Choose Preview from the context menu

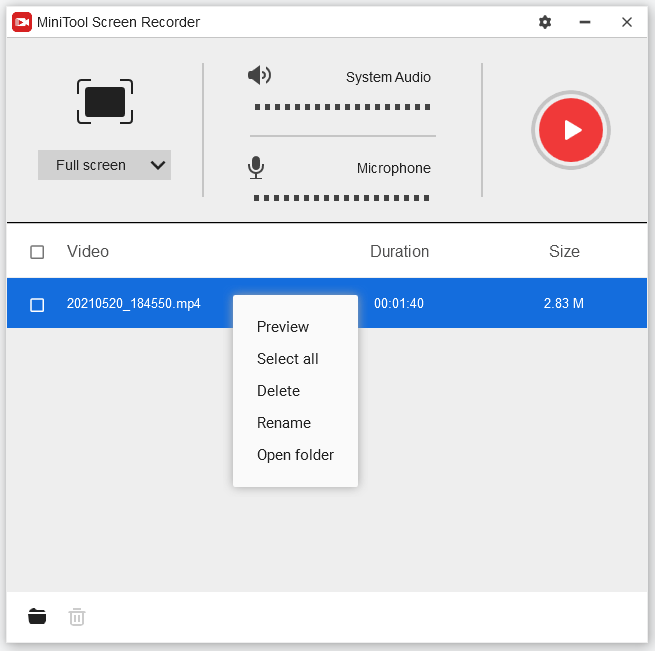click(x=283, y=327)
